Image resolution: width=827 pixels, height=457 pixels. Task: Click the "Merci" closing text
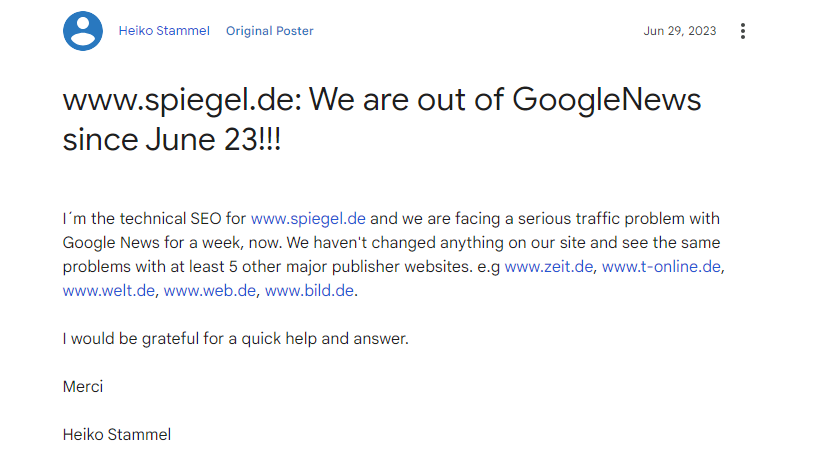click(x=83, y=386)
